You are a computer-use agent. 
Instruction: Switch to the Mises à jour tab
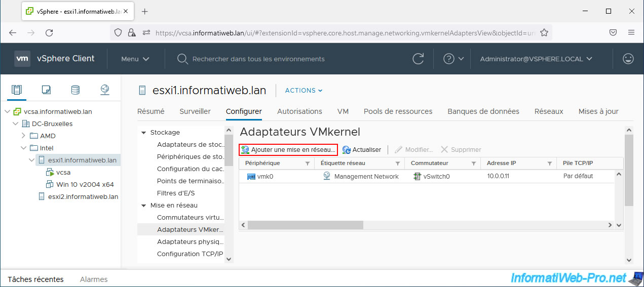[x=598, y=111]
